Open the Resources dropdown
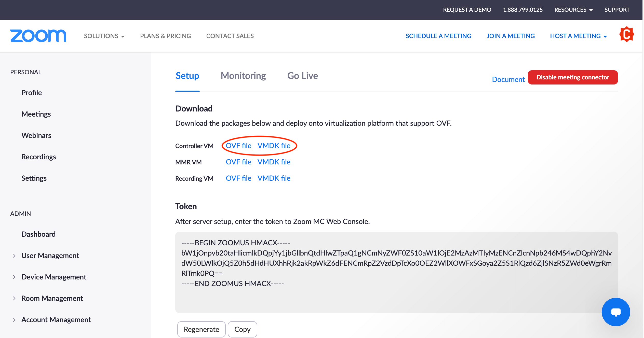 573,10
